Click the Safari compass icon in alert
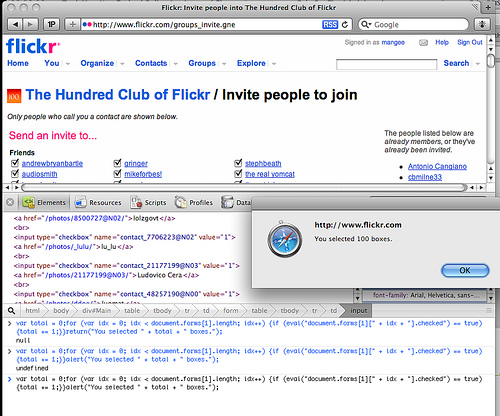 tap(285, 240)
